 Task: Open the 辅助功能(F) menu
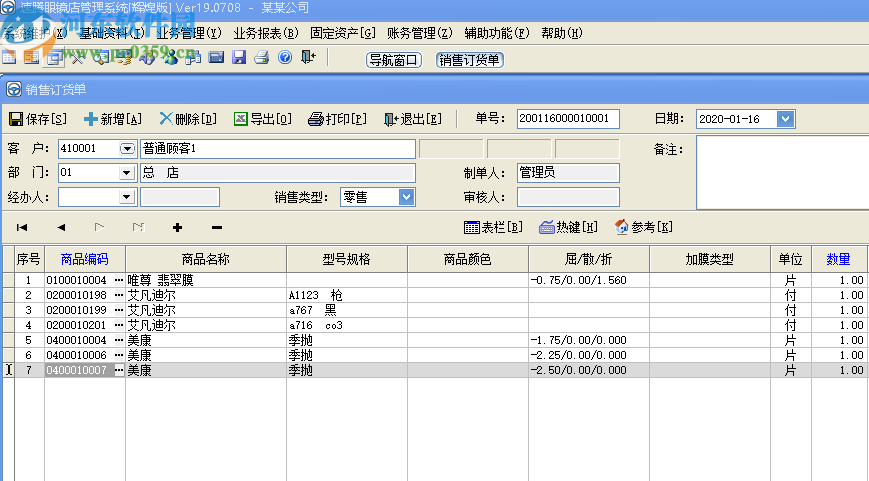pyautogui.click(x=497, y=33)
